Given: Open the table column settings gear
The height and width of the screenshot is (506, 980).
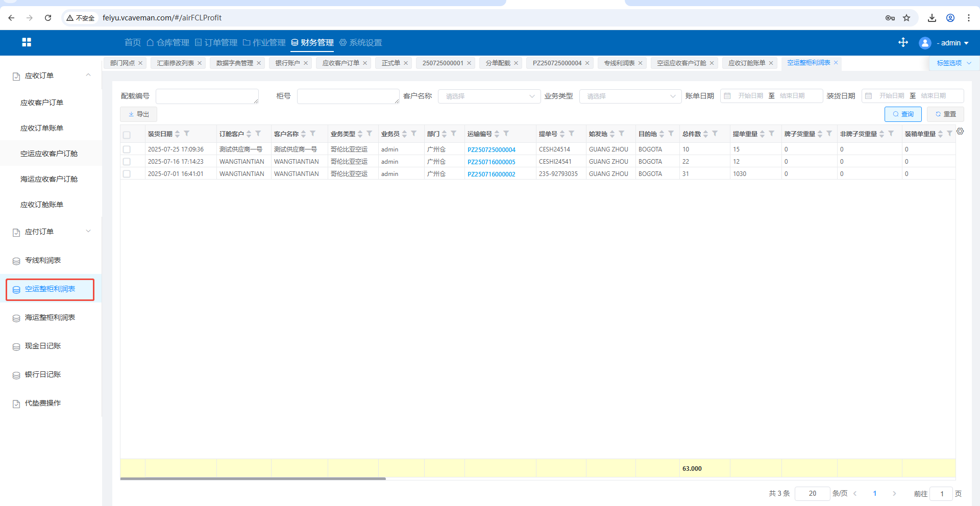Looking at the screenshot, I should [960, 132].
